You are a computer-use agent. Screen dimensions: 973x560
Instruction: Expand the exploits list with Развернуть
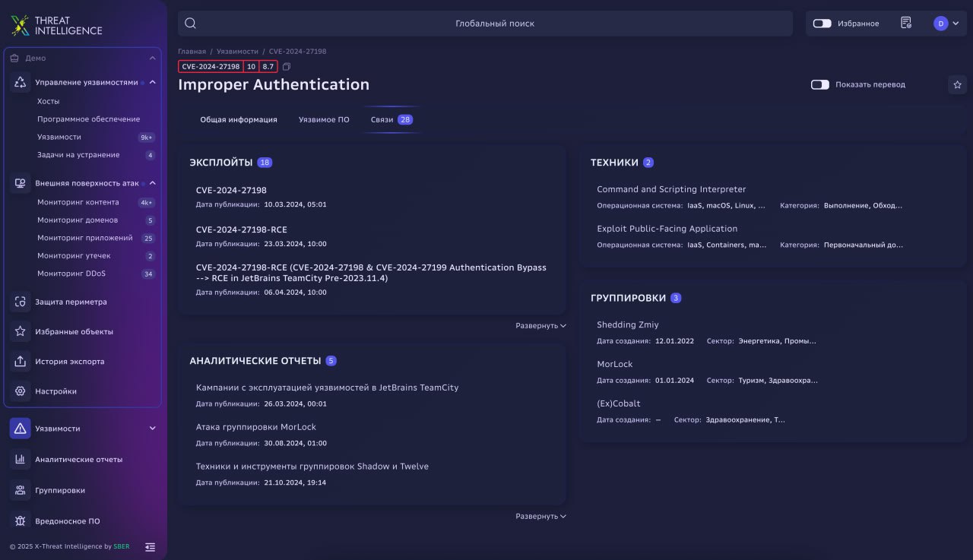[x=540, y=326]
